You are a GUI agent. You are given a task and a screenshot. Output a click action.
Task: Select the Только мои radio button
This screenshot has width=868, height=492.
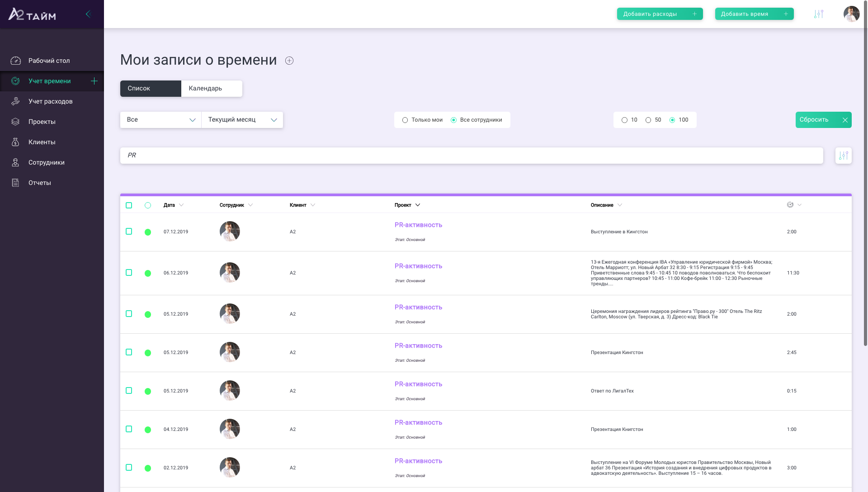click(405, 120)
